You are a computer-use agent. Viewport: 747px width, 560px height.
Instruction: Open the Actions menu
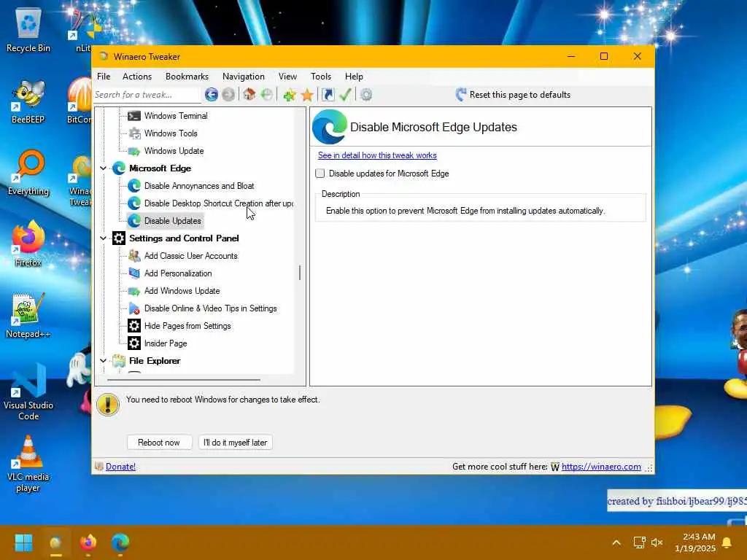[136, 76]
